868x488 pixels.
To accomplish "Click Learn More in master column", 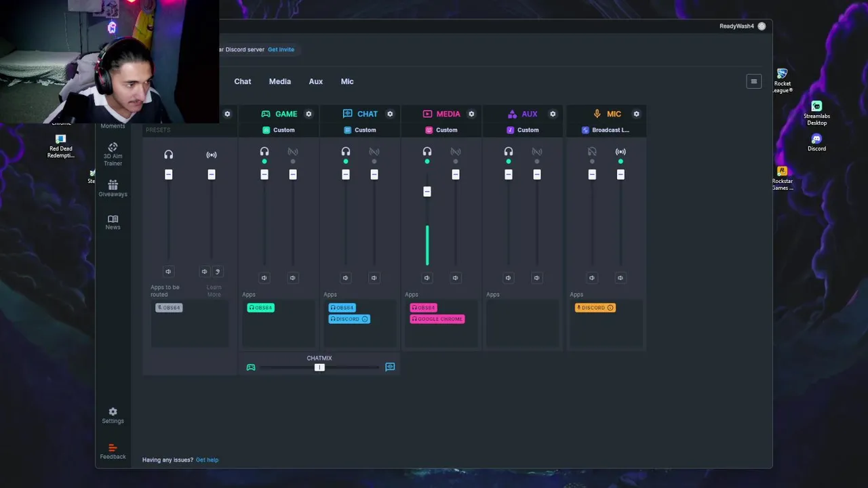I will [x=214, y=291].
